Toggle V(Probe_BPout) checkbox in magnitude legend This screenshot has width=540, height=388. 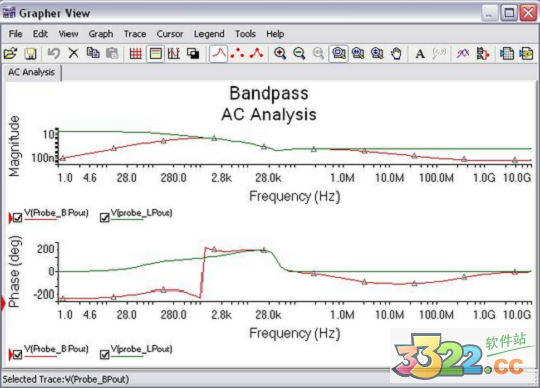click(x=17, y=218)
